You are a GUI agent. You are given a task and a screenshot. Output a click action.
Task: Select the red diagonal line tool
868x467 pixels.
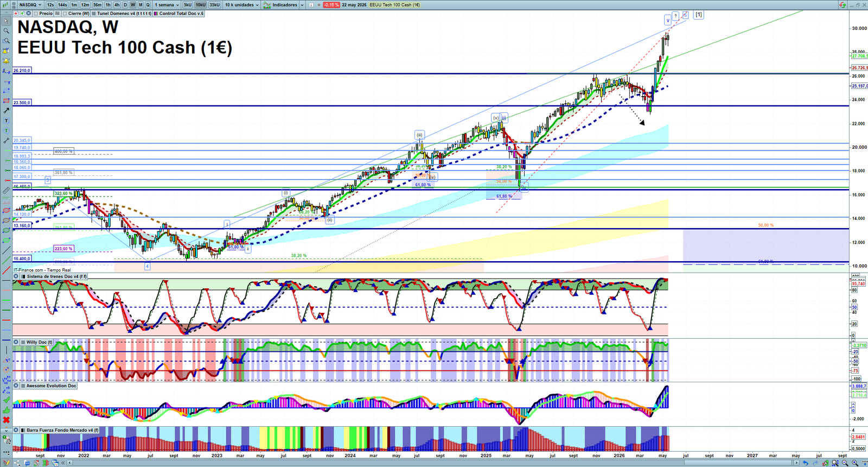[x=6, y=270]
